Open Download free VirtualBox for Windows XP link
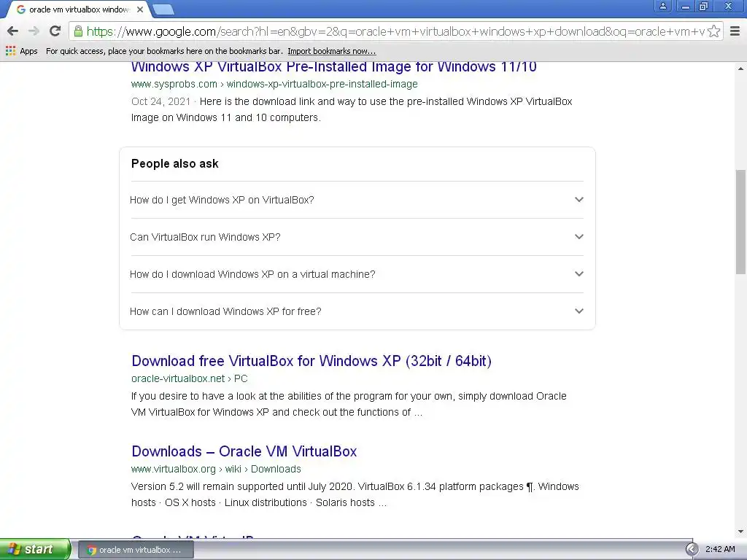 point(311,361)
